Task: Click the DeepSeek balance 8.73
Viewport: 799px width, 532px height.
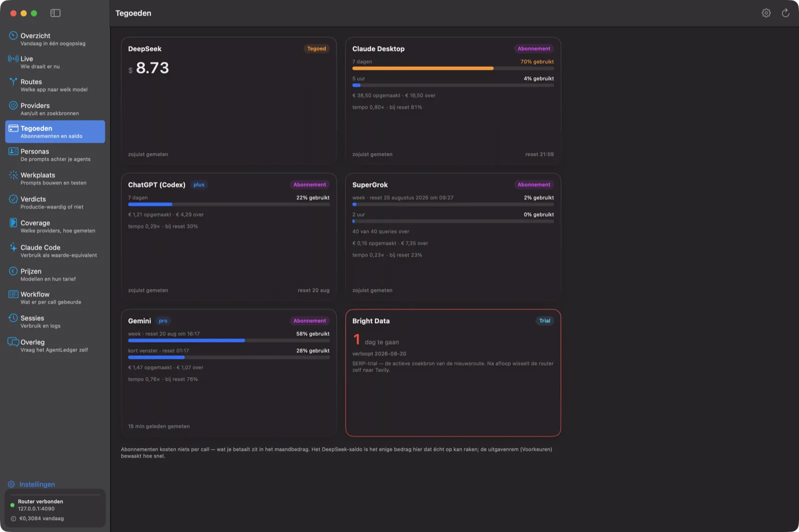Action: click(x=152, y=68)
